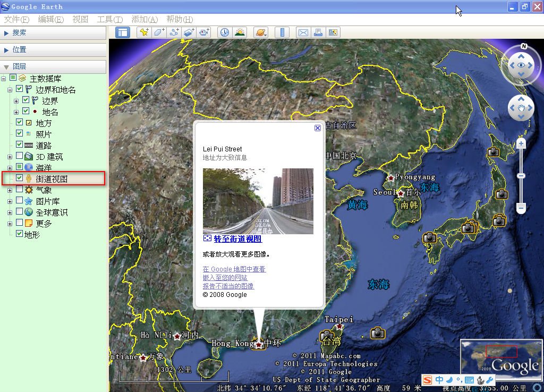The width and height of the screenshot is (544, 392).
Task: Toggle the 3D建筑 layer on
Action: 19,156
